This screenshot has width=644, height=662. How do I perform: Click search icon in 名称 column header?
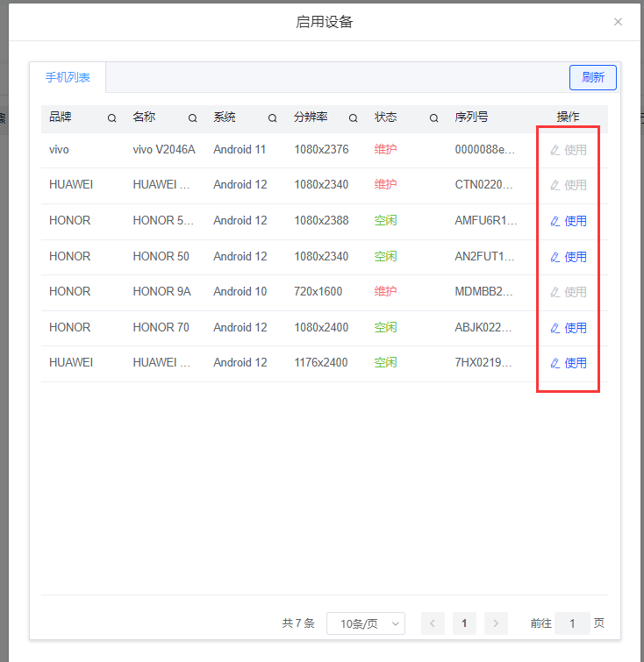[x=192, y=118]
